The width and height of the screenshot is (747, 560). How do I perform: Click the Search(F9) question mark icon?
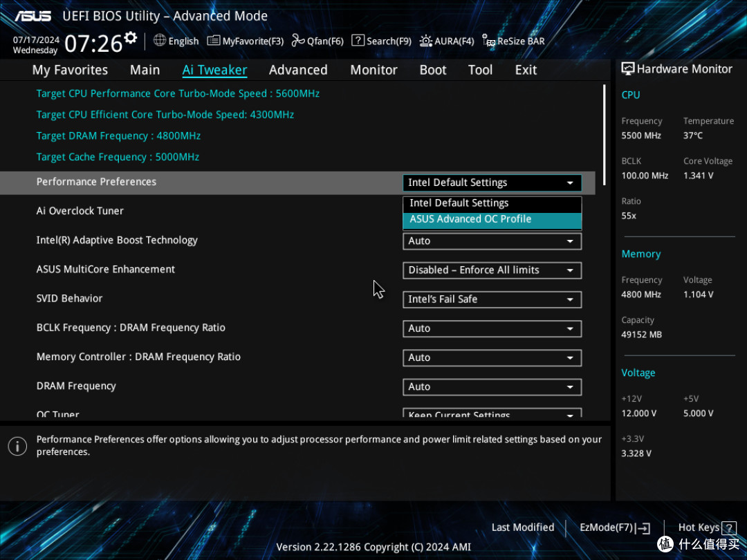coord(358,41)
